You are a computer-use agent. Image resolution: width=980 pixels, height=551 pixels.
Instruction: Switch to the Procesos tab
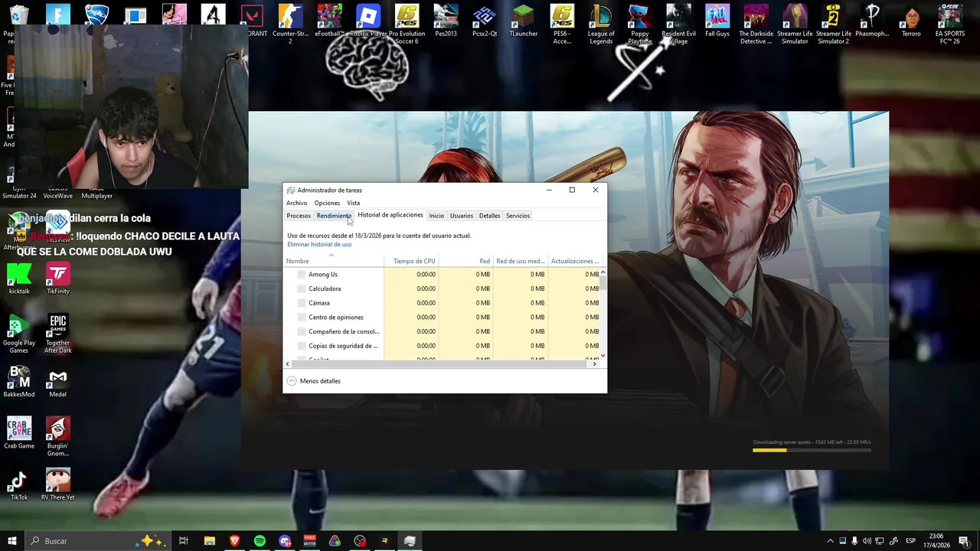tap(299, 216)
